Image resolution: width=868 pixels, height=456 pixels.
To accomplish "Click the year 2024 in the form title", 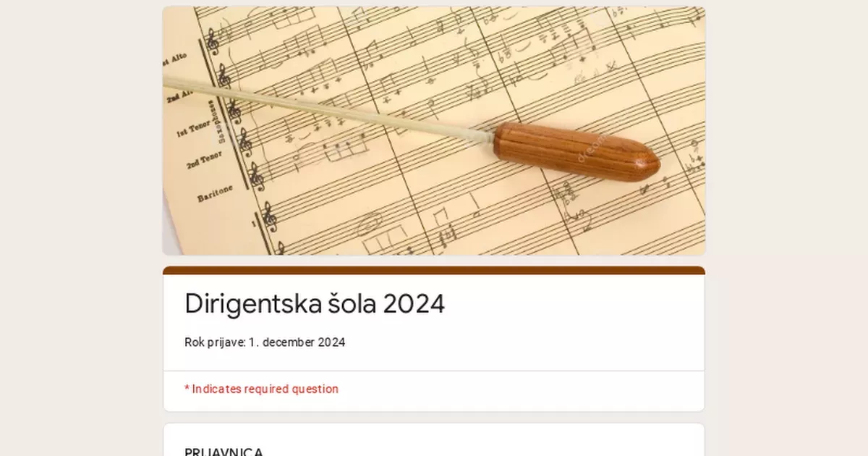I will point(414,304).
